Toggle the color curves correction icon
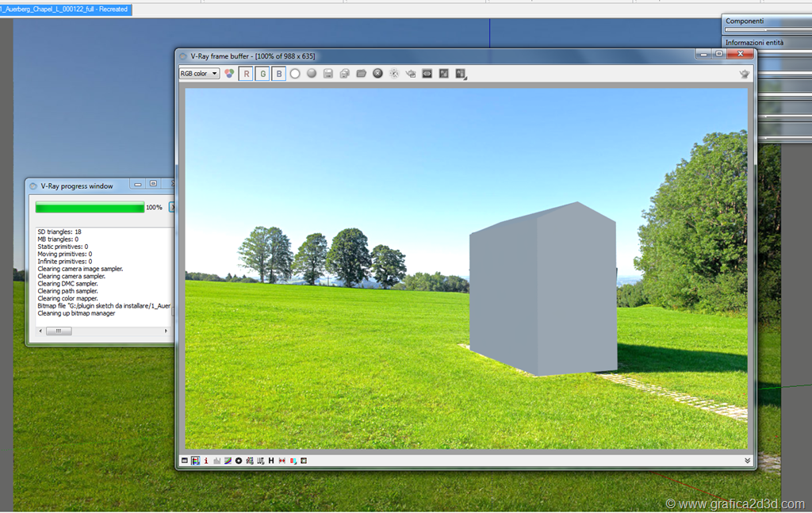The height and width of the screenshot is (513, 812). click(x=228, y=461)
